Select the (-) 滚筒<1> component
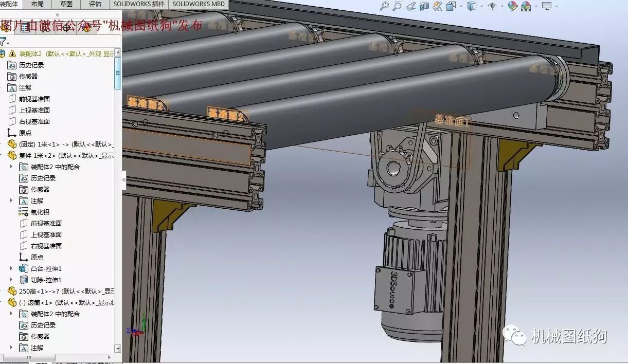 point(61,302)
